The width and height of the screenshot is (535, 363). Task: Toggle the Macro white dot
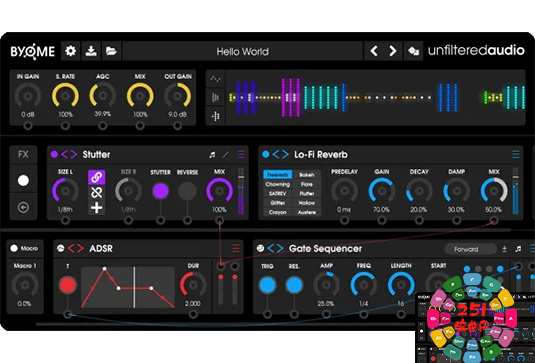[14, 248]
